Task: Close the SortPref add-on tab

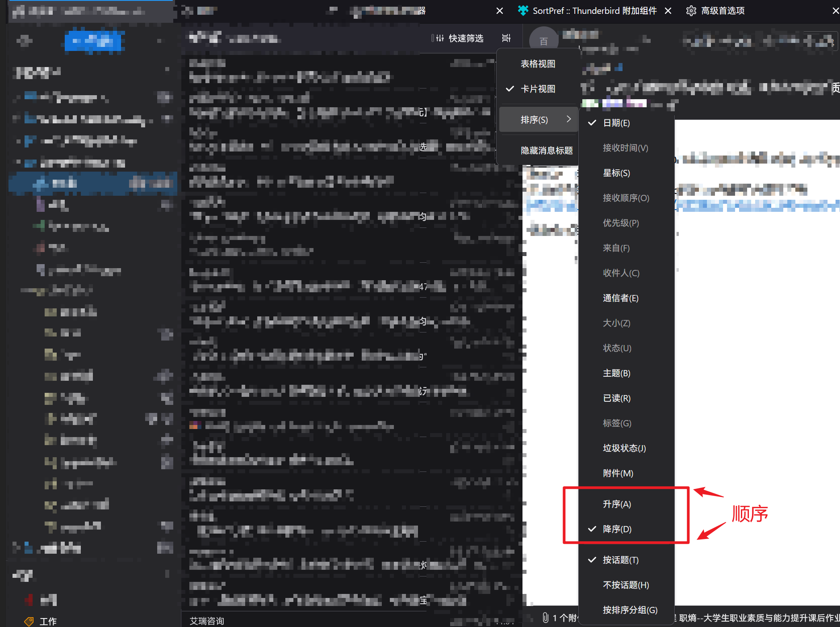Action: [668, 11]
